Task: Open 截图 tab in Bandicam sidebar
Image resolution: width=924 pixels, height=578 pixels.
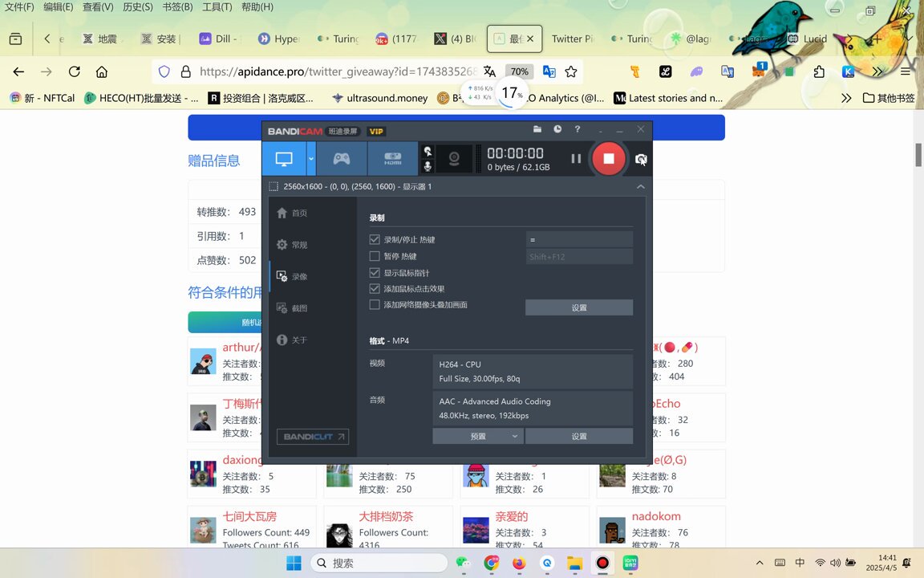Action: point(292,308)
